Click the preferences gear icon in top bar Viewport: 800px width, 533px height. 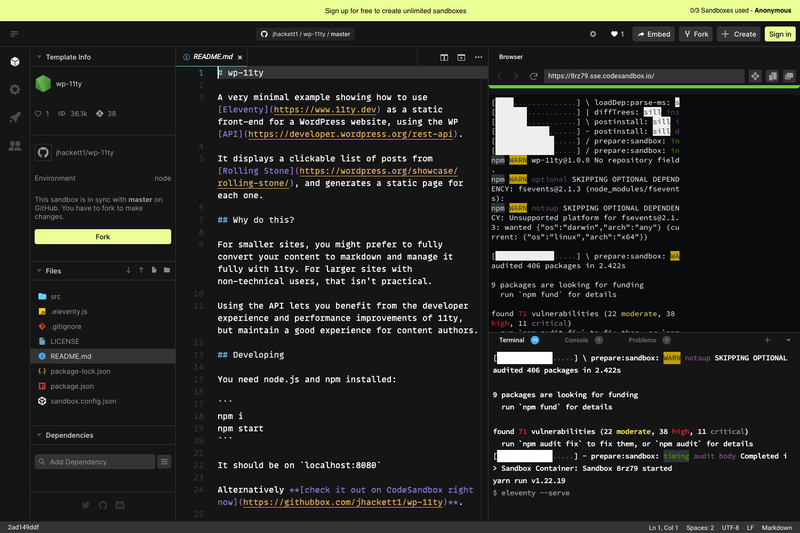[593, 34]
